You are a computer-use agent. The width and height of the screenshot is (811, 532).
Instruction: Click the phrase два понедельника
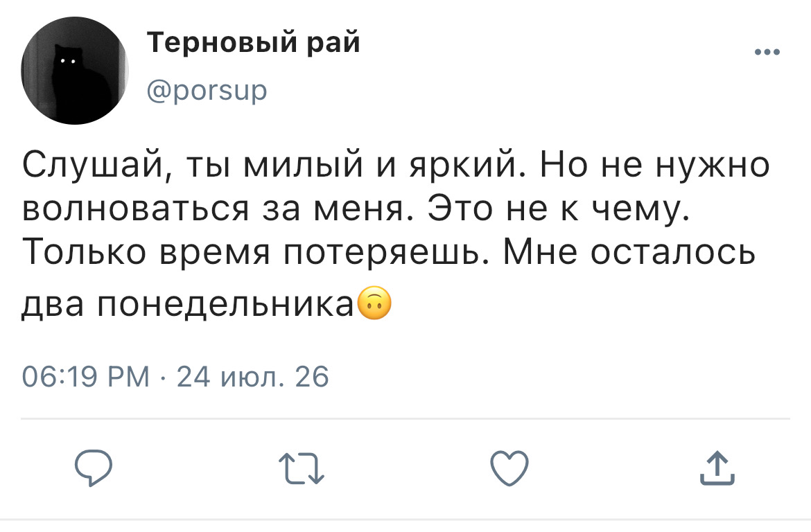tap(187, 304)
